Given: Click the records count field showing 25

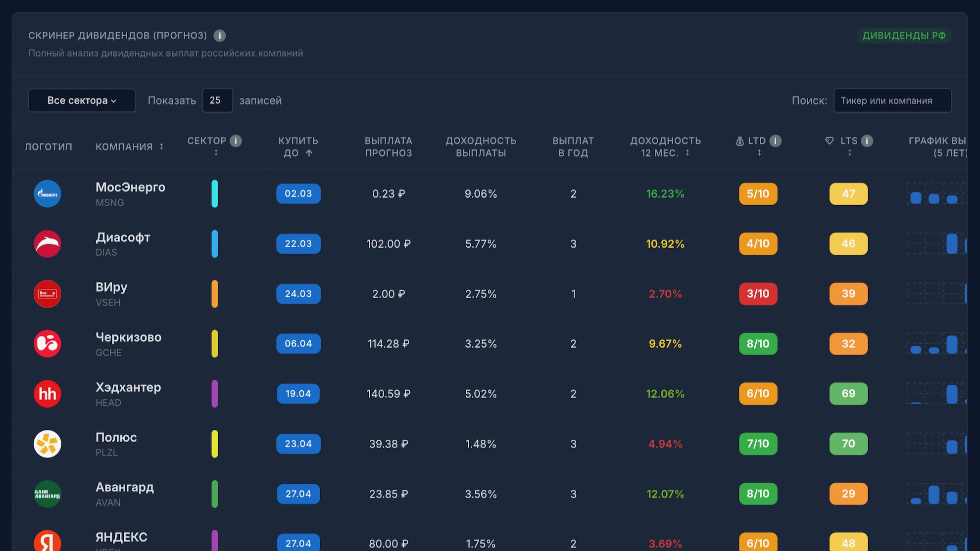Looking at the screenshot, I should tap(217, 100).
